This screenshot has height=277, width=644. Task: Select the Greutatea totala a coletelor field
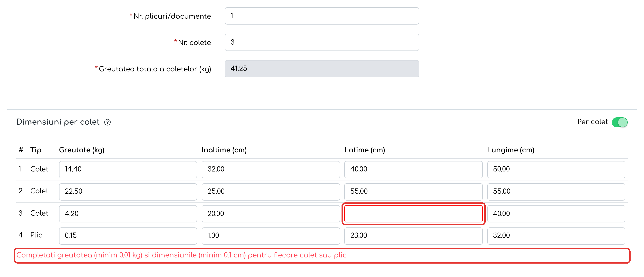pyautogui.click(x=322, y=69)
